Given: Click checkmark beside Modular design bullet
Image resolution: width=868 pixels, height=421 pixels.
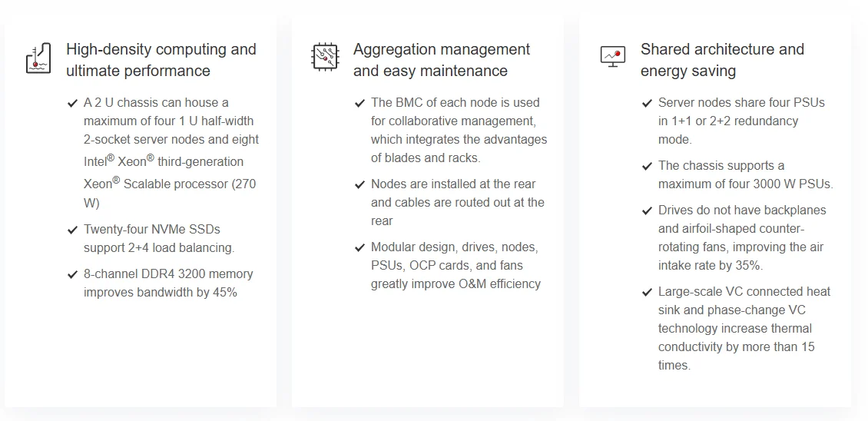Looking at the screenshot, I should (x=359, y=247).
